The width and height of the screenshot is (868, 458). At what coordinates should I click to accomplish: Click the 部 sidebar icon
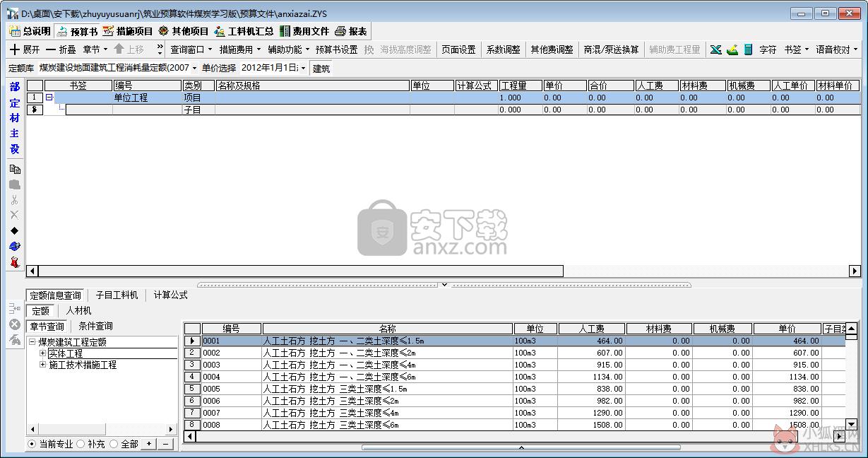click(x=15, y=87)
